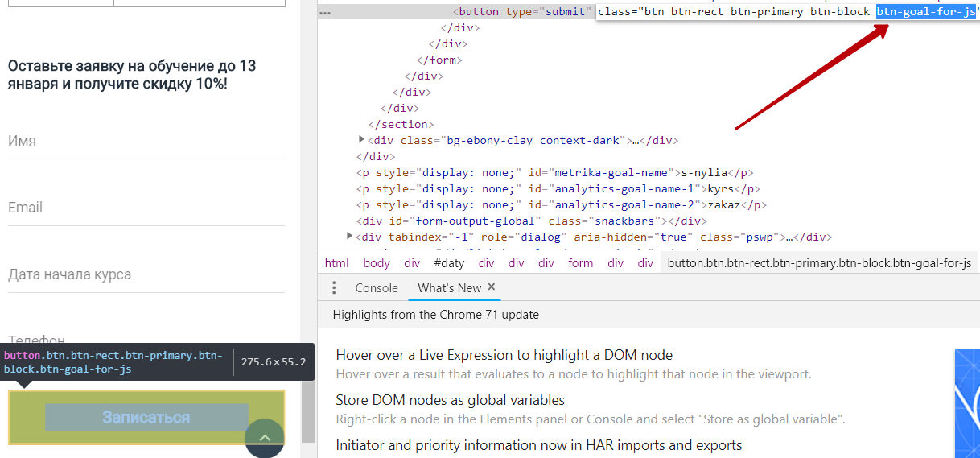Click the Дата начала курса field

coord(146,274)
